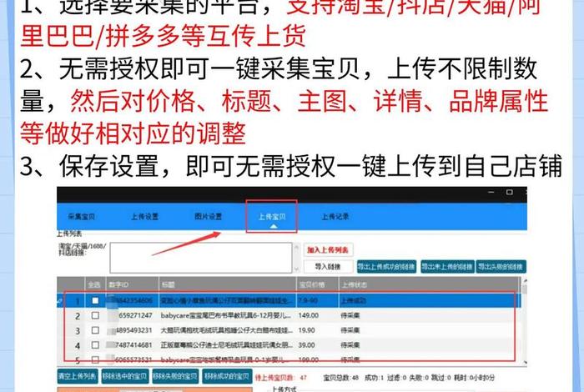Select row number 2 header

tap(78, 315)
